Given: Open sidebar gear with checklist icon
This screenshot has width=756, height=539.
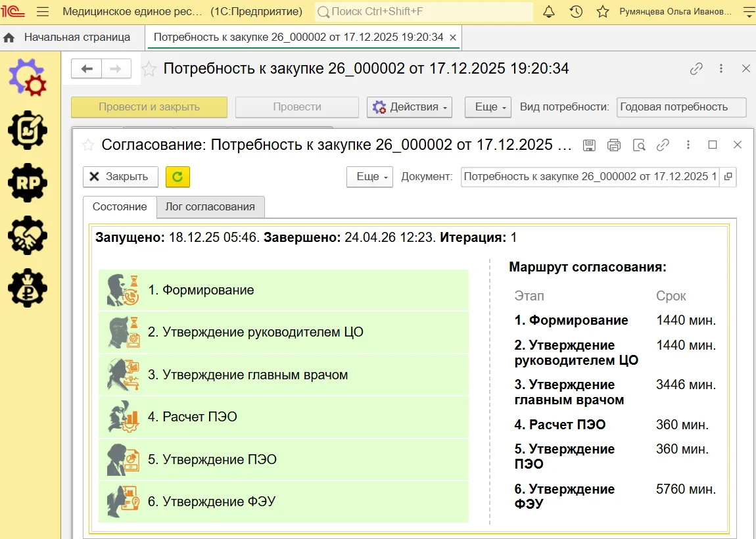Looking at the screenshot, I should (x=28, y=129).
